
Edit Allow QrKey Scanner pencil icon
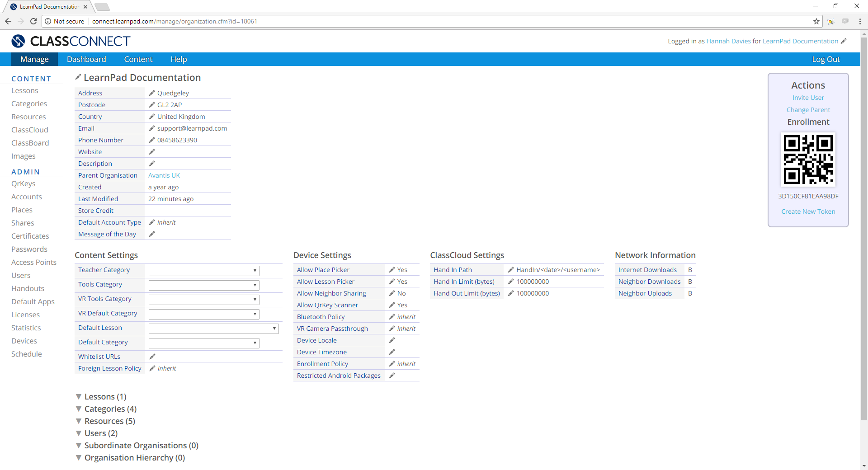(x=392, y=305)
